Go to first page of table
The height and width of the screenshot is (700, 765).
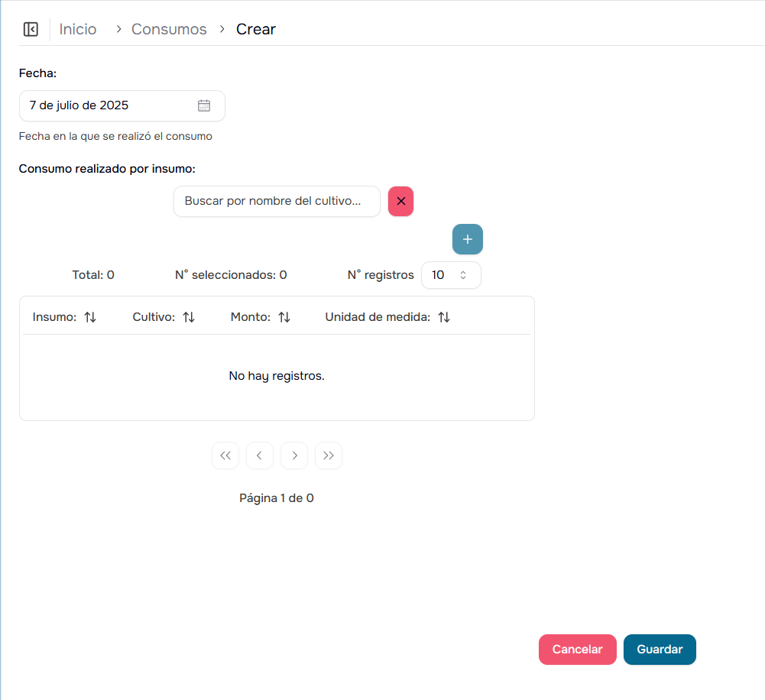point(225,455)
